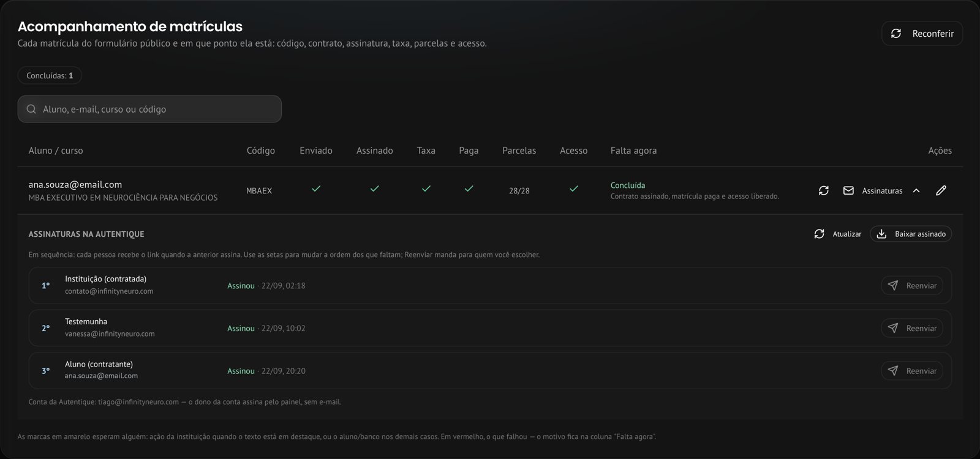Click the envelope icon in ana.souza row
This screenshot has width=980, height=459.
[848, 190]
